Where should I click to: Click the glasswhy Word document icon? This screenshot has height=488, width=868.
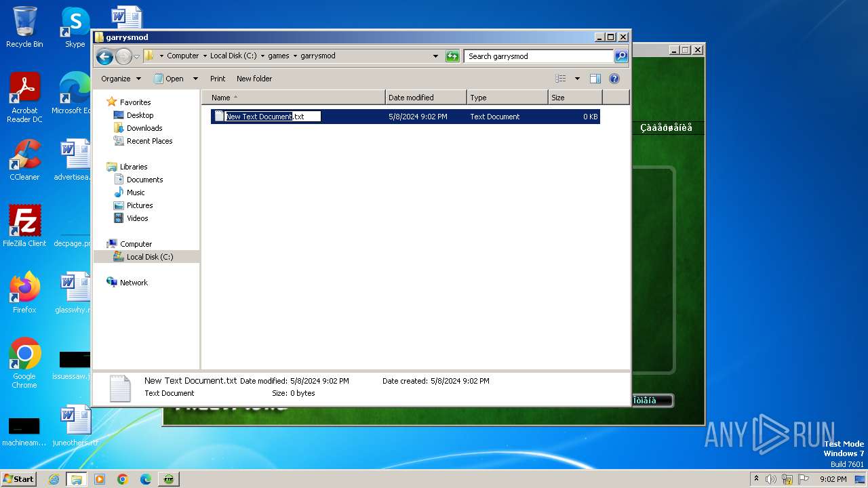click(73, 293)
